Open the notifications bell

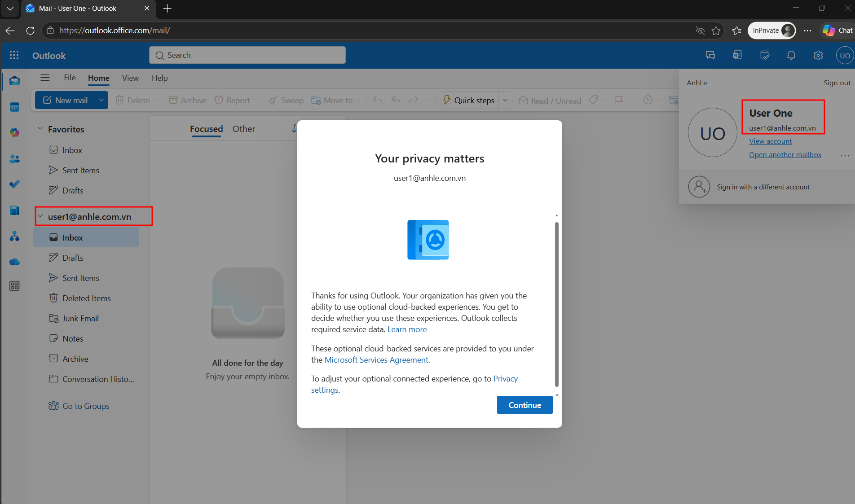[x=791, y=55]
